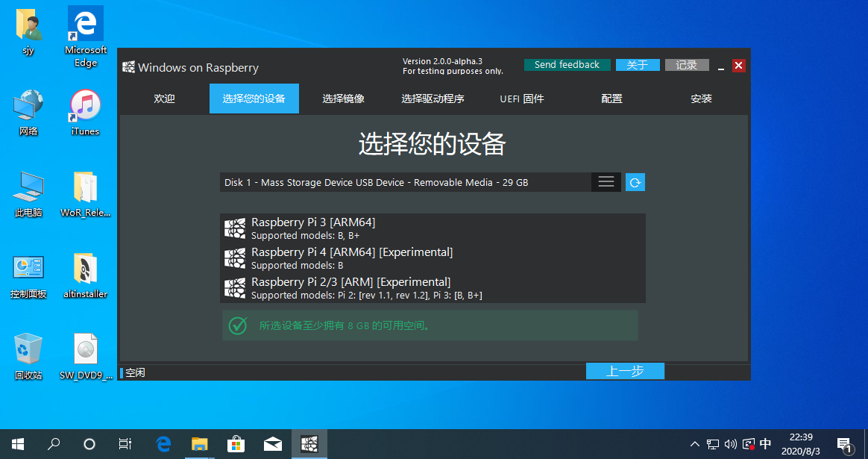Select Disk 1 Mass Storage Device field
This screenshot has width=868, height=459.
[406, 182]
